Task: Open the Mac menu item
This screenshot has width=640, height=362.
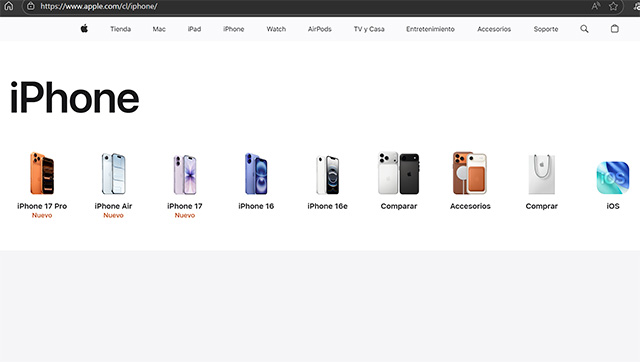Action: (x=159, y=29)
